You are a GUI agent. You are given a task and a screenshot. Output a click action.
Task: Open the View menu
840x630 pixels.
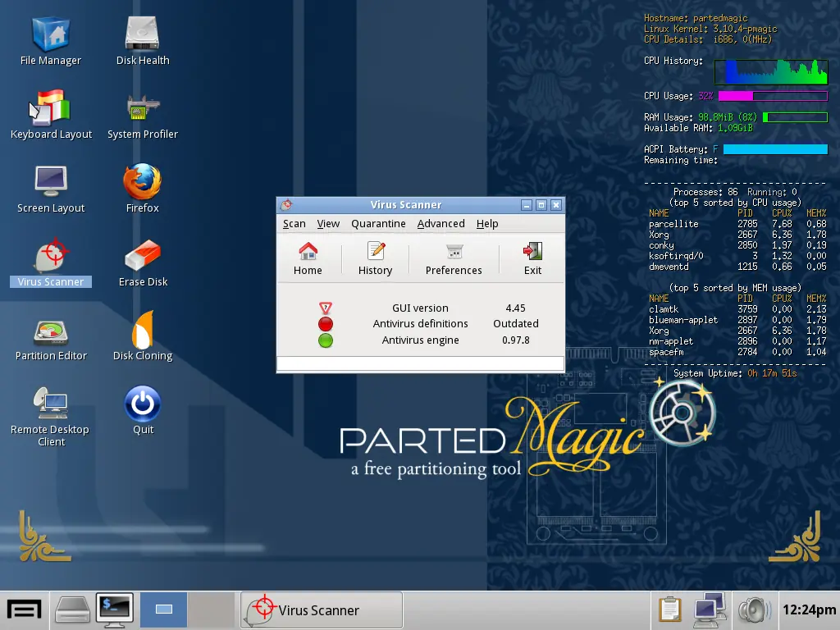pyautogui.click(x=328, y=223)
